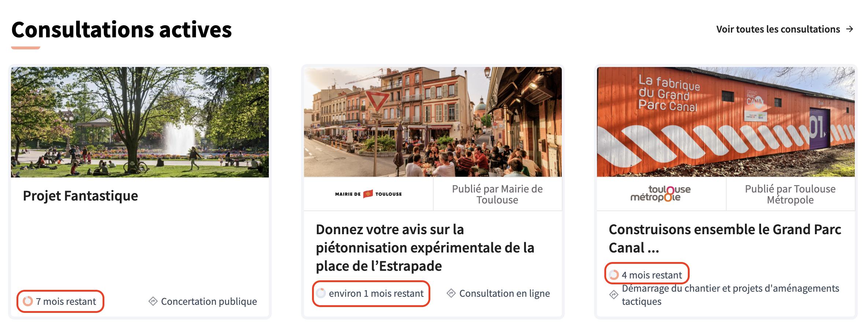Open the Place de l'Estrapade piétonnisation title

click(x=425, y=248)
